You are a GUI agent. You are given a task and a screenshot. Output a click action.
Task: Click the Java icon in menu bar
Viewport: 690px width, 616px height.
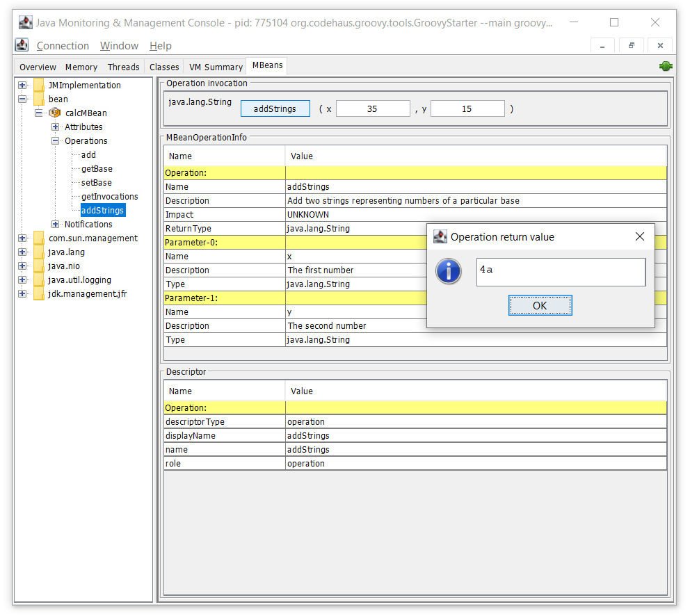pyautogui.click(x=22, y=46)
